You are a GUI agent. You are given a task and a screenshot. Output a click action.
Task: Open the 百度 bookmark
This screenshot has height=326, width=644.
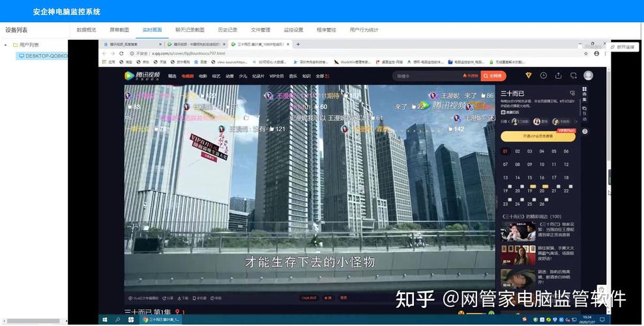tap(201, 62)
